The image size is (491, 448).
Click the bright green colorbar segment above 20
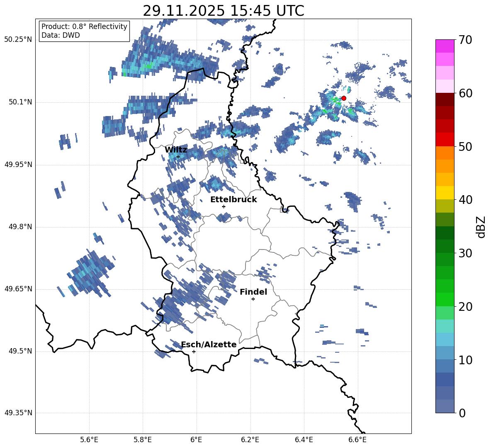(445, 300)
